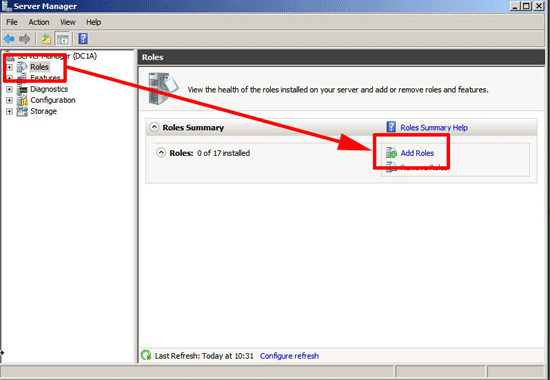Image resolution: width=550 pixels, height=380 pixels.
Task: Select Diagnostics in the console tree
Action: (49, 89)
